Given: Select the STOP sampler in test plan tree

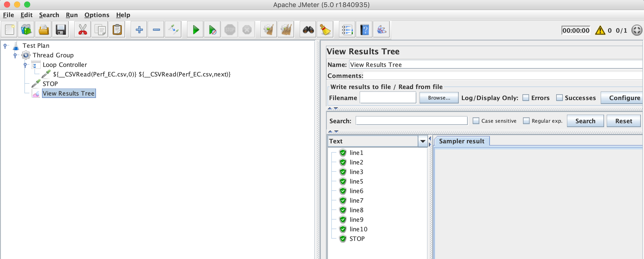Looking at the screenshot, I should 50,84.
